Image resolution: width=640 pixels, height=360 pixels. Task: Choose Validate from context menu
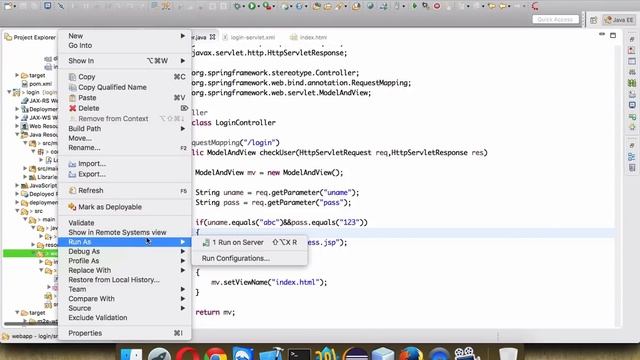pyautogui.click(x=124, y=223)
